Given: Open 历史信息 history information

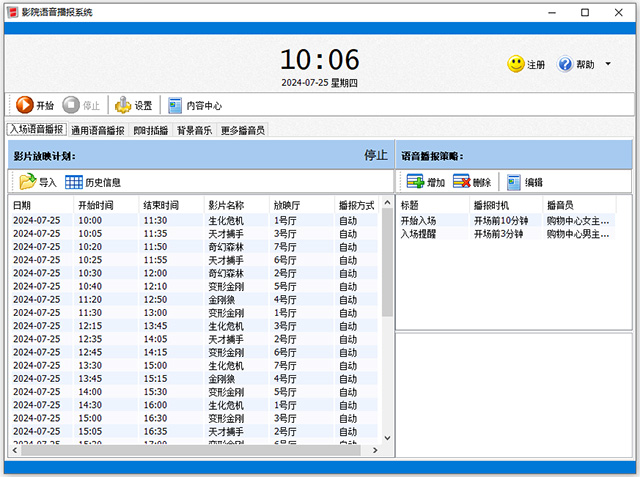Looking at the screenshot, I should tap(74, 182).
